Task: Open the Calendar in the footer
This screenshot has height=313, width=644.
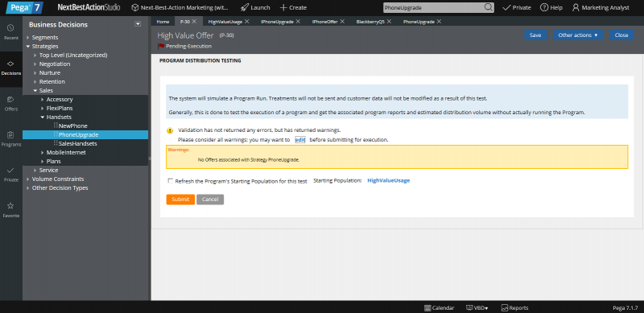Action: click(x=439, y=307)
